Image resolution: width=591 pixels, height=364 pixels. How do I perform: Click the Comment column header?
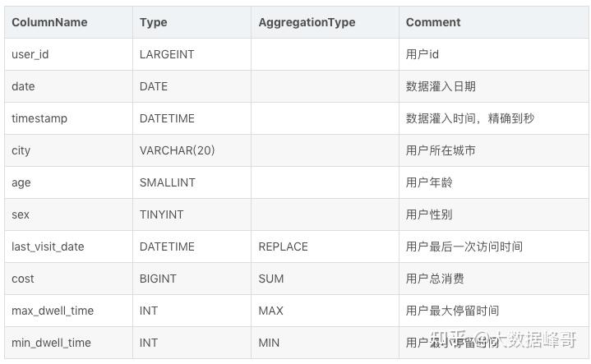[x=433, y=22]
